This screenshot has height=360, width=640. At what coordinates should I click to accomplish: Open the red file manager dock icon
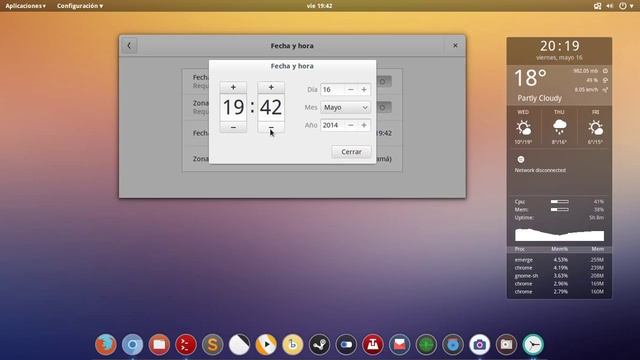point(159,344)
